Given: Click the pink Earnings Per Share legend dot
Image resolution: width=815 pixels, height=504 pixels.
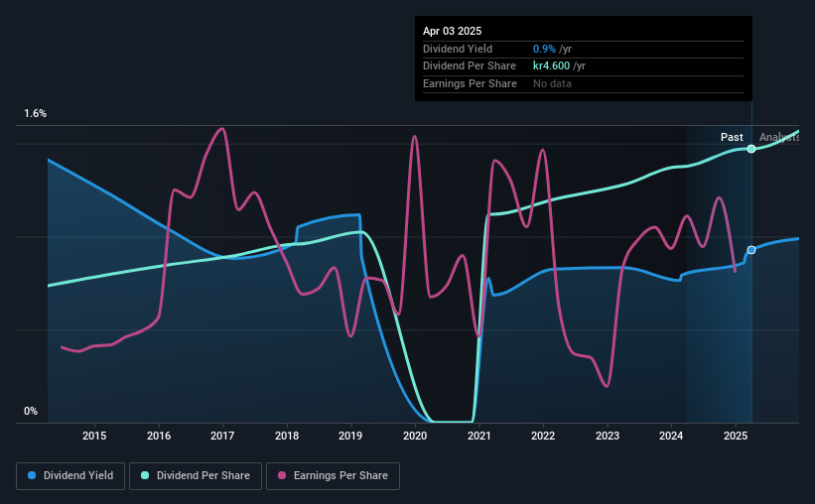Looking at the screenshot, I should point(282,475).
